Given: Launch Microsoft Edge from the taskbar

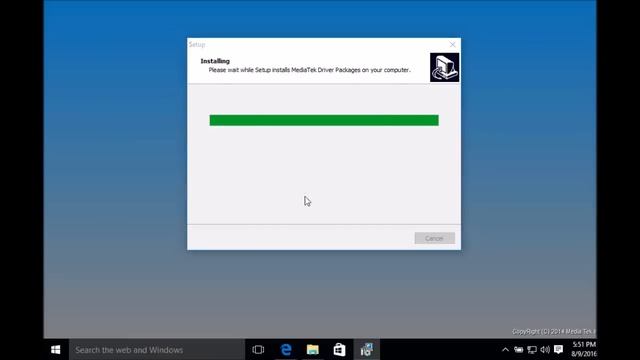Looking at the screenshot, I should [286, 350].
